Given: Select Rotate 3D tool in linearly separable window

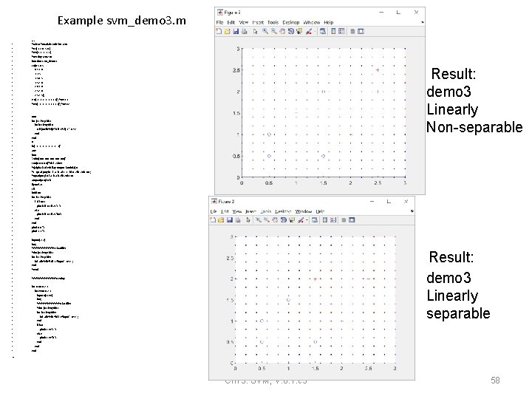Looking at the screenshot, I should [x=284, y=220].
